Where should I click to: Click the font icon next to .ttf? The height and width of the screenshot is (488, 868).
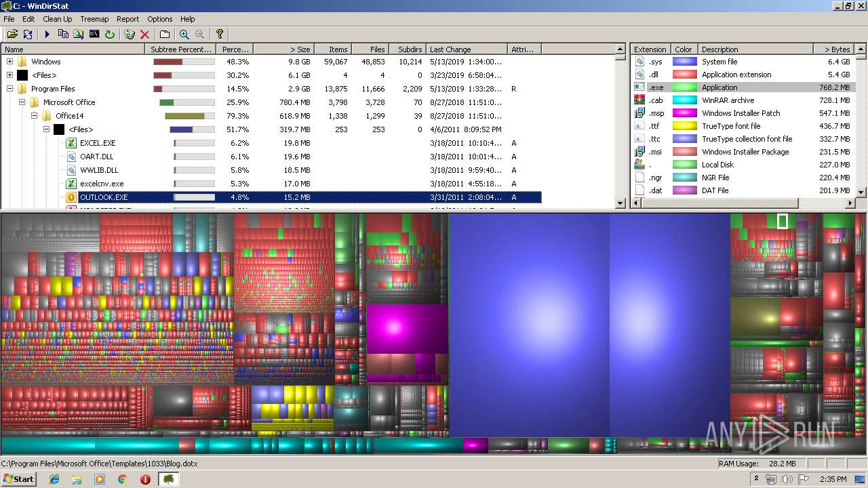639,126
